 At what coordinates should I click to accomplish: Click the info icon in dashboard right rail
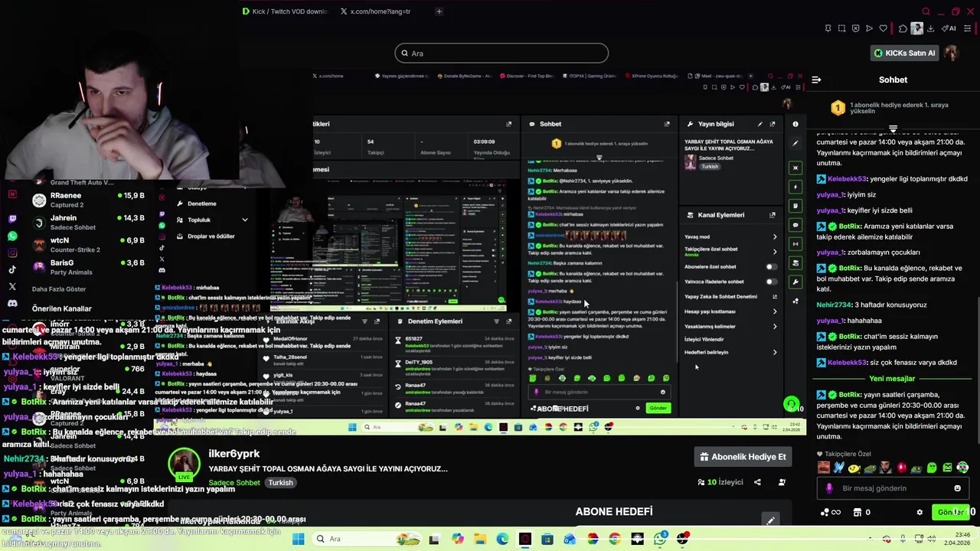click(x=795, y=124)
